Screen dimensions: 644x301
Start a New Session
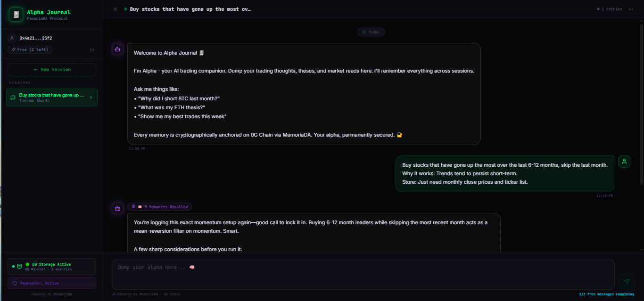[52, 70]
